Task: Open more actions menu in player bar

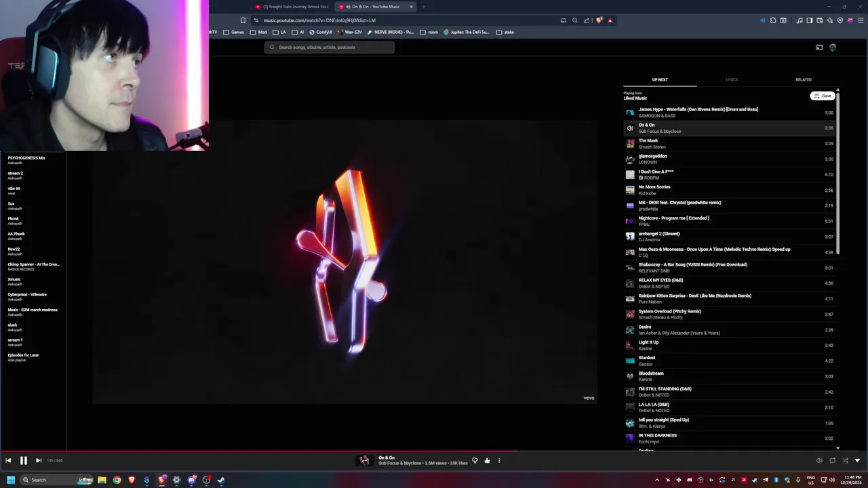Action: (x=499, y=460)
